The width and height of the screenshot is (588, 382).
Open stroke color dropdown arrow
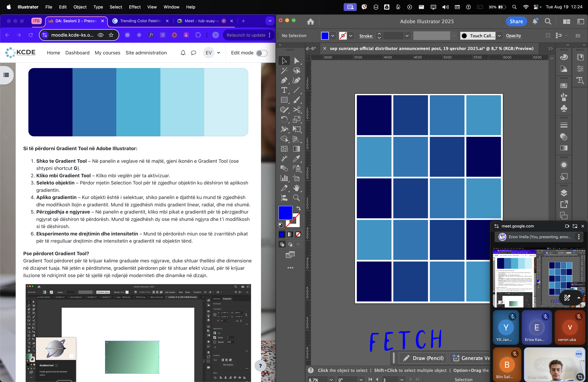coord(351,36)
